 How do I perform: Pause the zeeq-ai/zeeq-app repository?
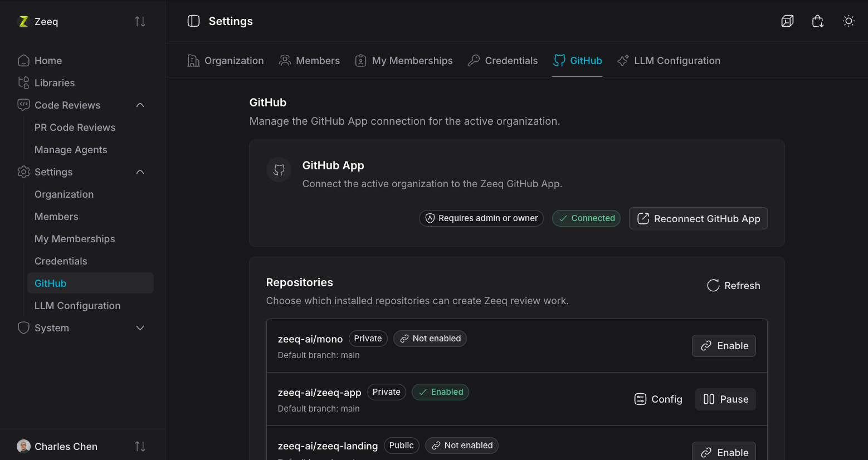[725, 399]
